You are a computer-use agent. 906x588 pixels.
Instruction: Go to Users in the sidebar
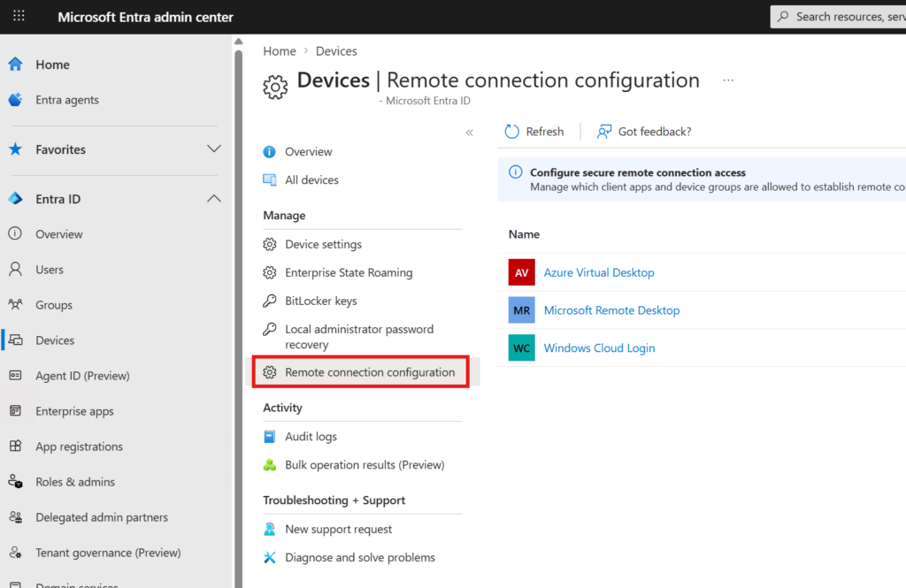[50, 270]
